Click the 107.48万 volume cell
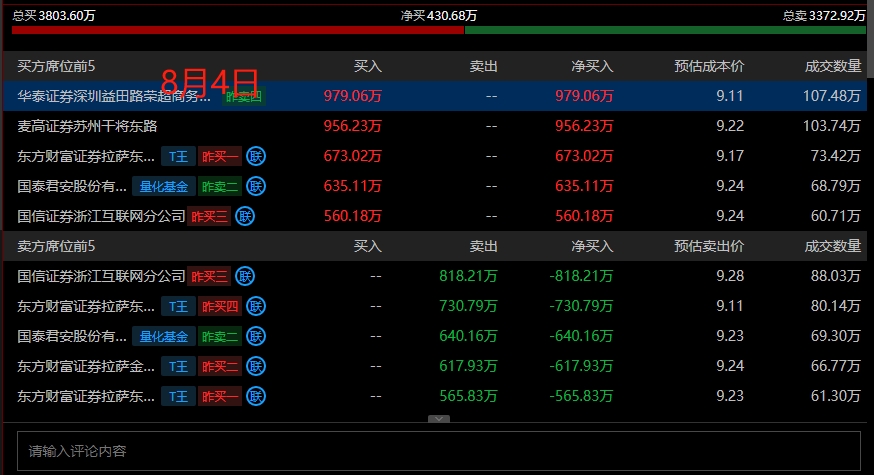874x475 pixels. click(832, 96)
